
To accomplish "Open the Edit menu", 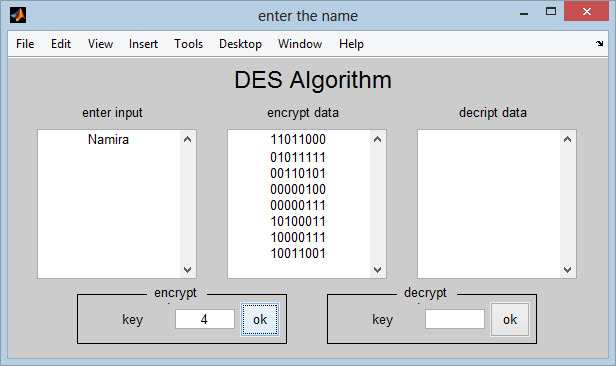I will click(x=61, y=44).
